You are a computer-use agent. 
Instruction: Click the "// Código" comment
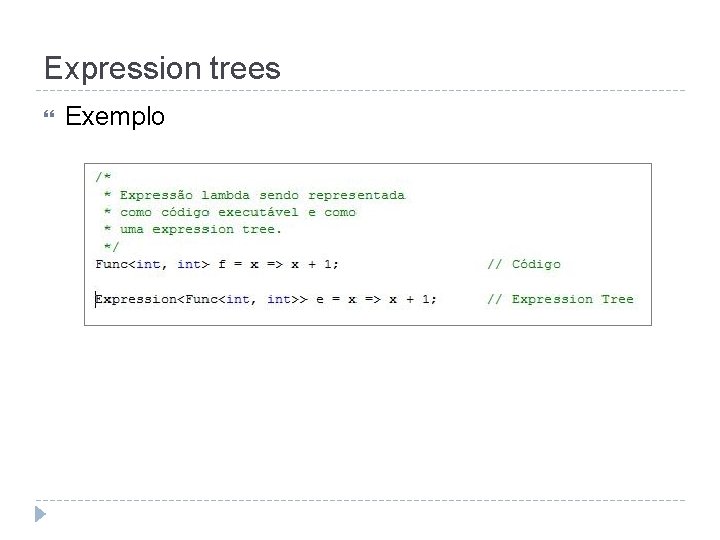(523, 264)
